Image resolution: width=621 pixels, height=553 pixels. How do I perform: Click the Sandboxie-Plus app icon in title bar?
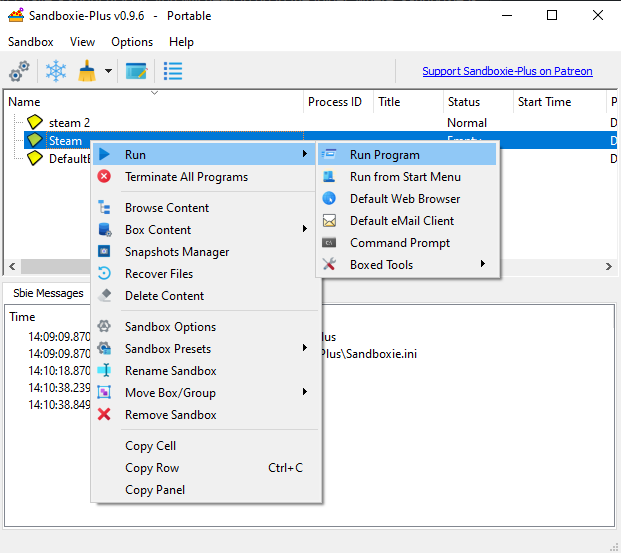point(16,15)
